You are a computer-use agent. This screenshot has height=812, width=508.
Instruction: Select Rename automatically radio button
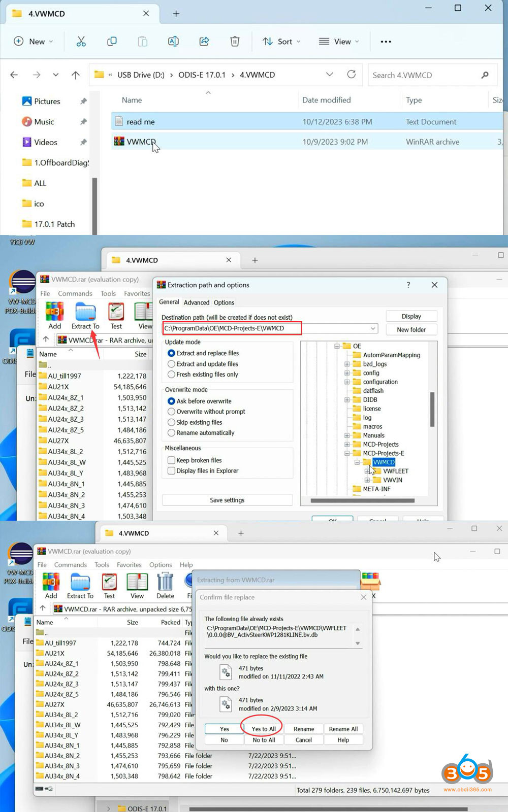point(171,433)
